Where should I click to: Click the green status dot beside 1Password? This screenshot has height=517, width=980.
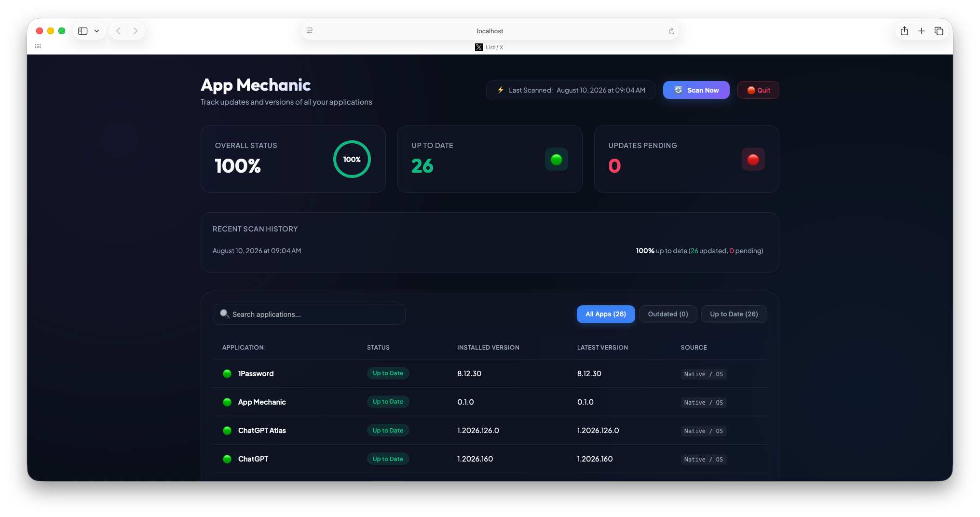coord(227,374)
